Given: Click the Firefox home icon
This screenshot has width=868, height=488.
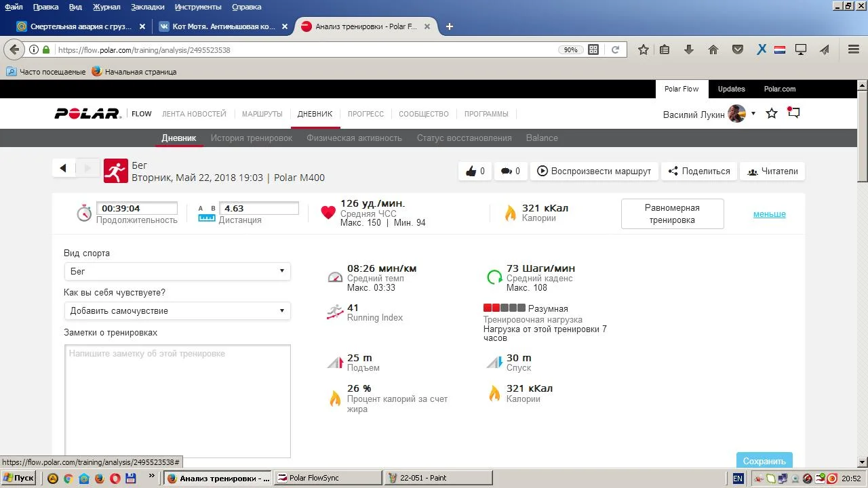Looking at the screenshot, I should (713, 49).
